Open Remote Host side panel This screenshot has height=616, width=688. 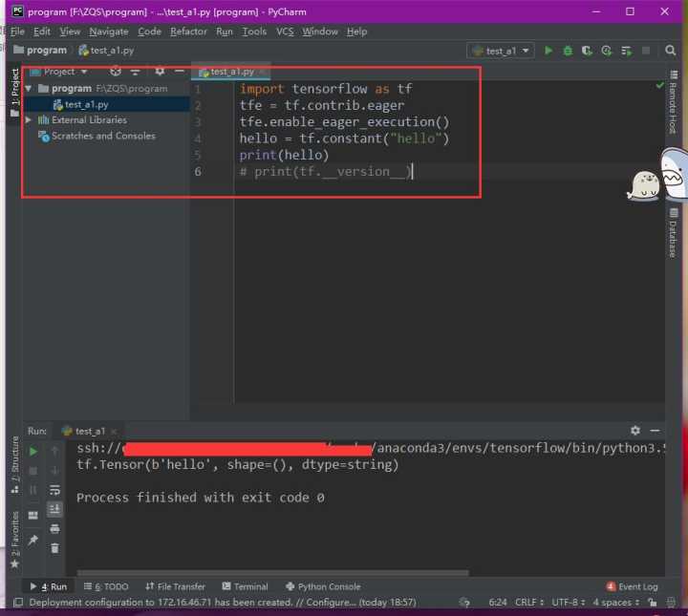tap(673, 102)
